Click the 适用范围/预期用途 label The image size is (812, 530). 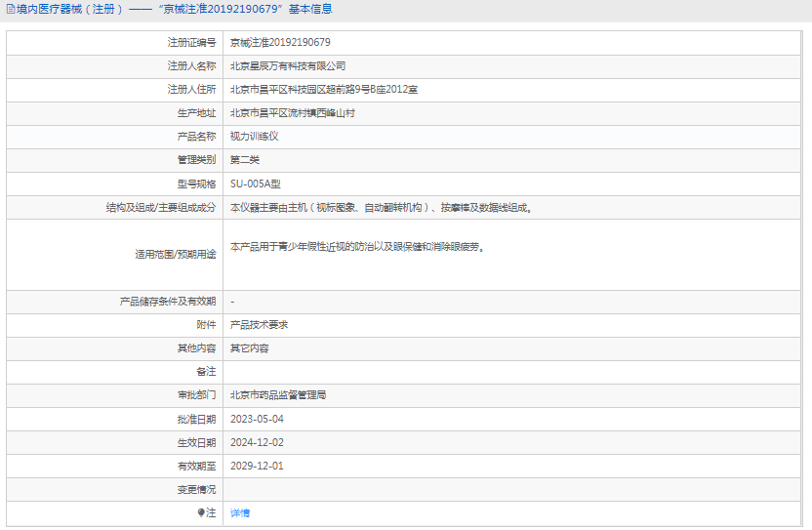coord(176,255)
